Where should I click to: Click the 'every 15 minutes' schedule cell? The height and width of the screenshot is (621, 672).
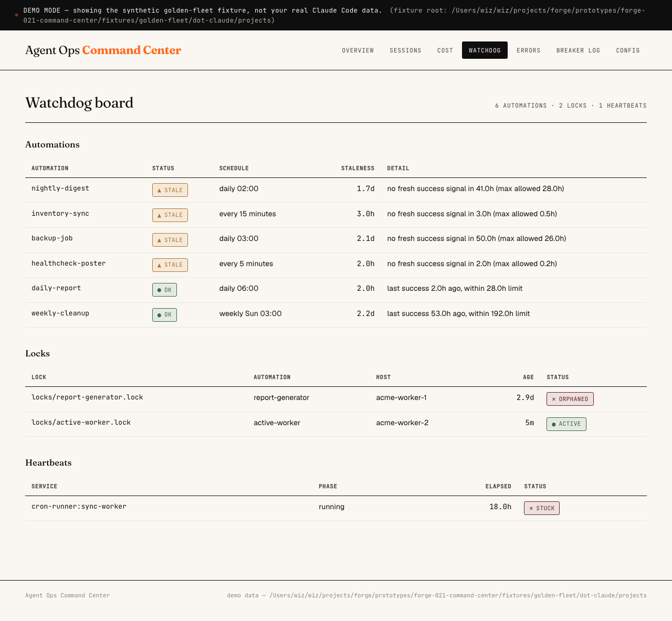click(x=248, y=214)
